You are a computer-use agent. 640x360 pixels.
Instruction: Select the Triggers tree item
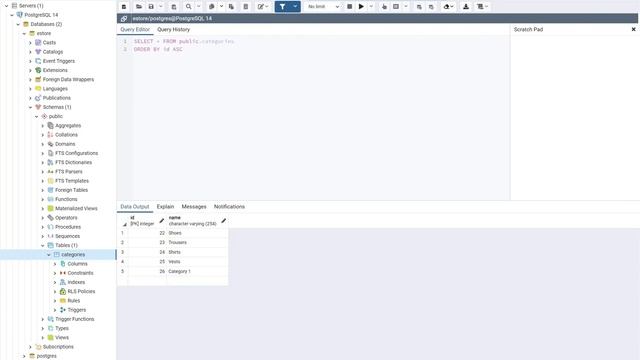click(x=77, y=310)
